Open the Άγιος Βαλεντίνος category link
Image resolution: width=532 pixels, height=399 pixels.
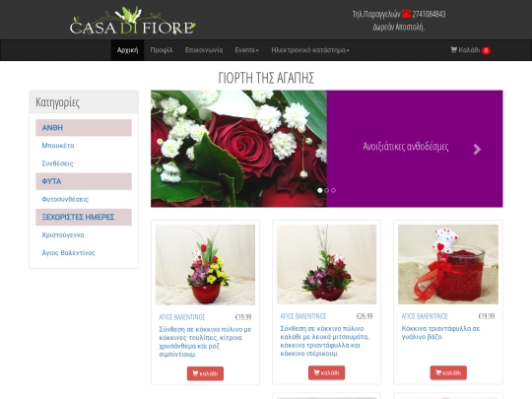tap(69, 253)
